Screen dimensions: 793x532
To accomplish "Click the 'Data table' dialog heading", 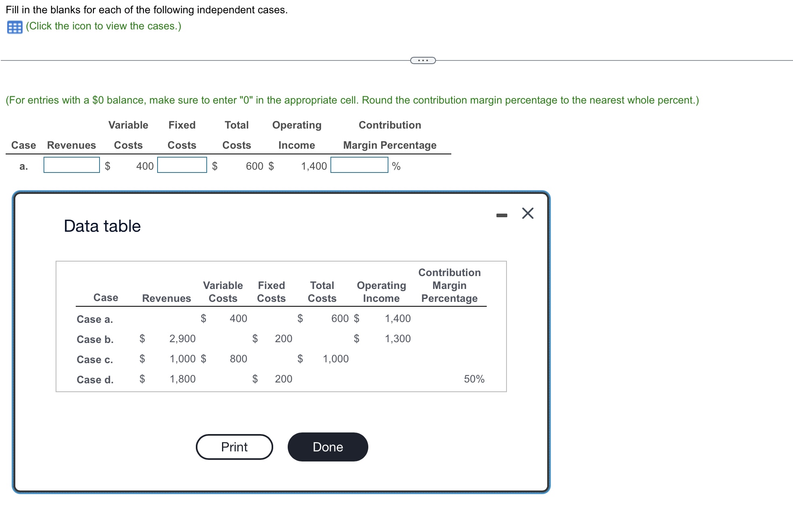I will pyautogui.click(x=102, y=226).
